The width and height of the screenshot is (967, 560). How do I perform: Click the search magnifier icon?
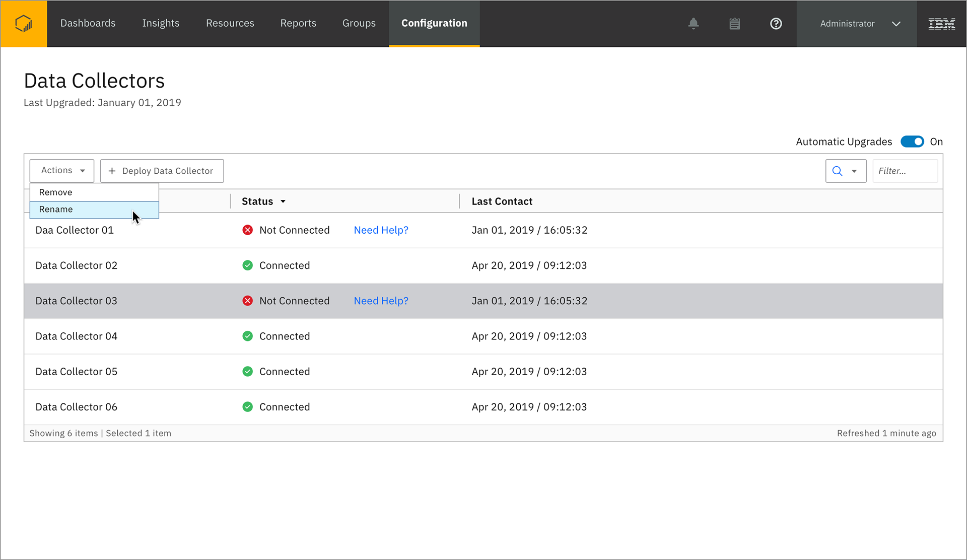coord(837,171)
